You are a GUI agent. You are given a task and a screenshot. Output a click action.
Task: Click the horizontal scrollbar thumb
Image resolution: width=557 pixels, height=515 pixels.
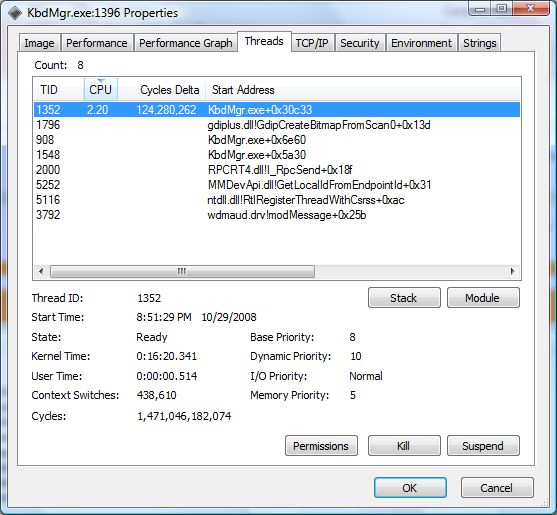(182, 272)
